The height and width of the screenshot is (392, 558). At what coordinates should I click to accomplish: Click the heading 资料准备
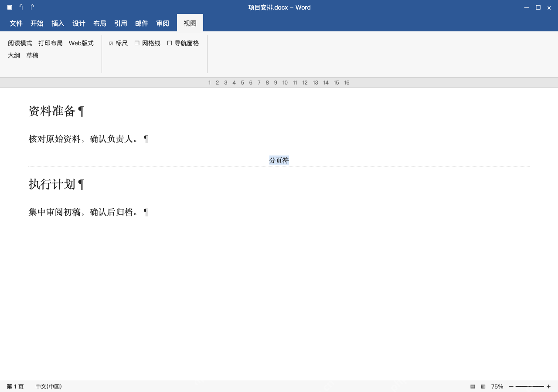pyautogui.click(x=52, y=111)
